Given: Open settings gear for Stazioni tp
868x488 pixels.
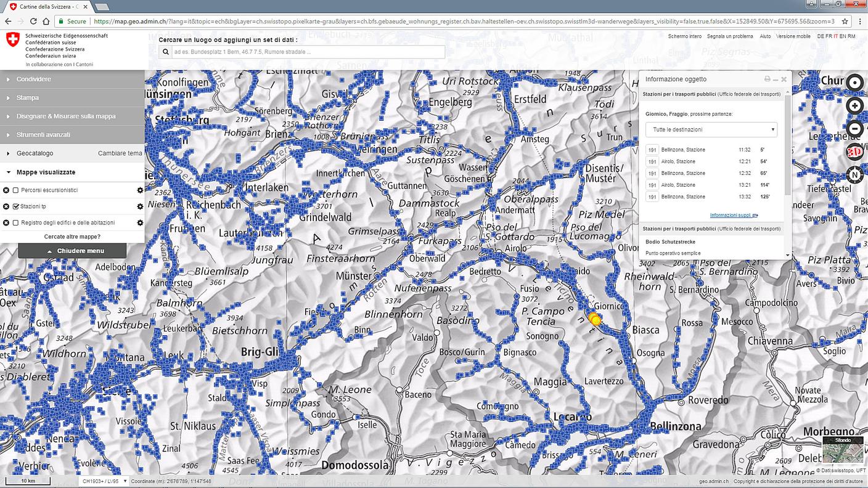Looking at the screenshot, I should point(140,206).
